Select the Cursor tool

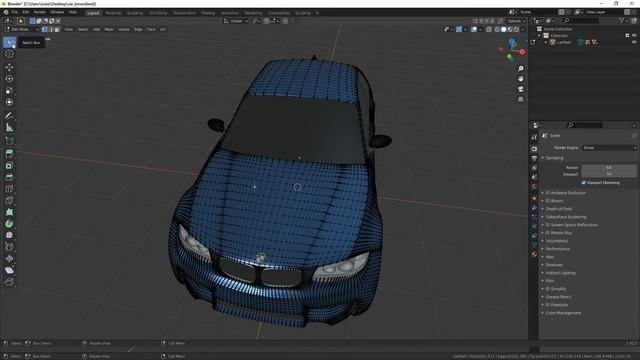pyautogui.click(x=9, y=54)
